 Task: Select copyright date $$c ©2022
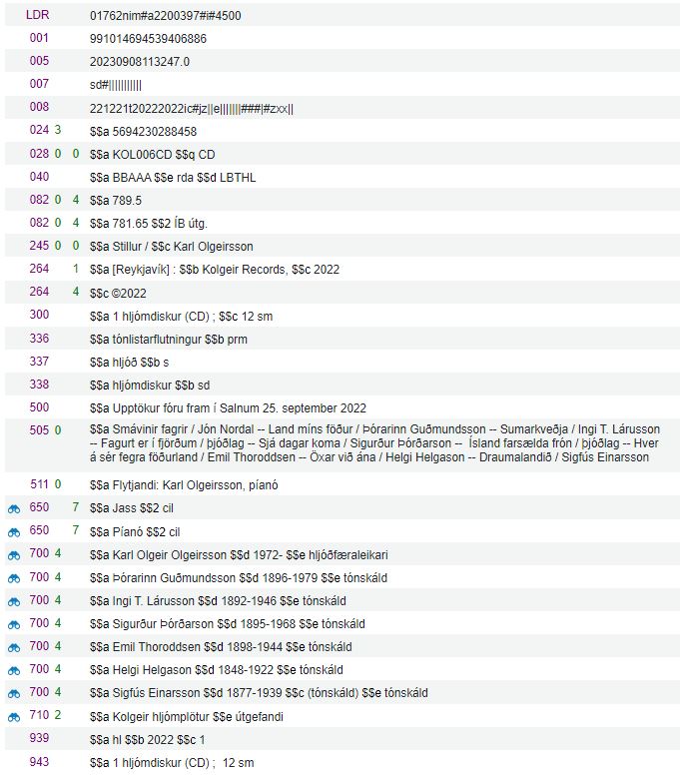point(118,294)
